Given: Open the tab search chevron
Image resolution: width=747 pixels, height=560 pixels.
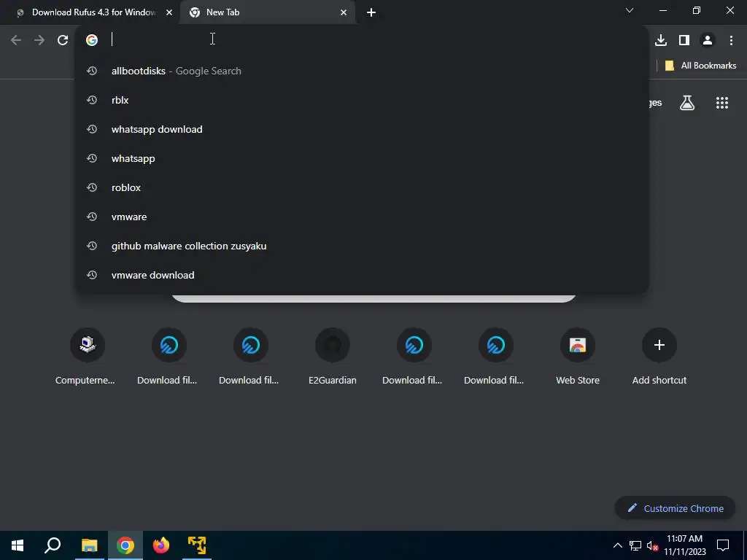Looking at the screenshot, I should click(630, 10).
